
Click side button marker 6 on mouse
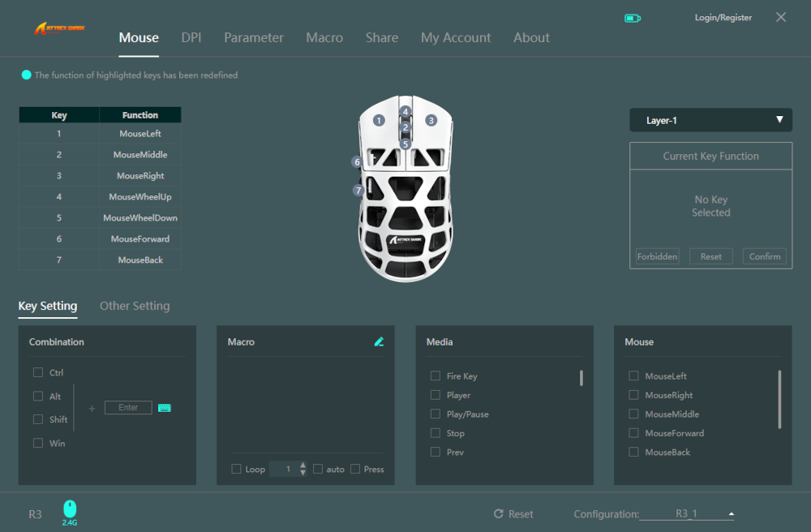pyautogui.click(x=357, y=162)
